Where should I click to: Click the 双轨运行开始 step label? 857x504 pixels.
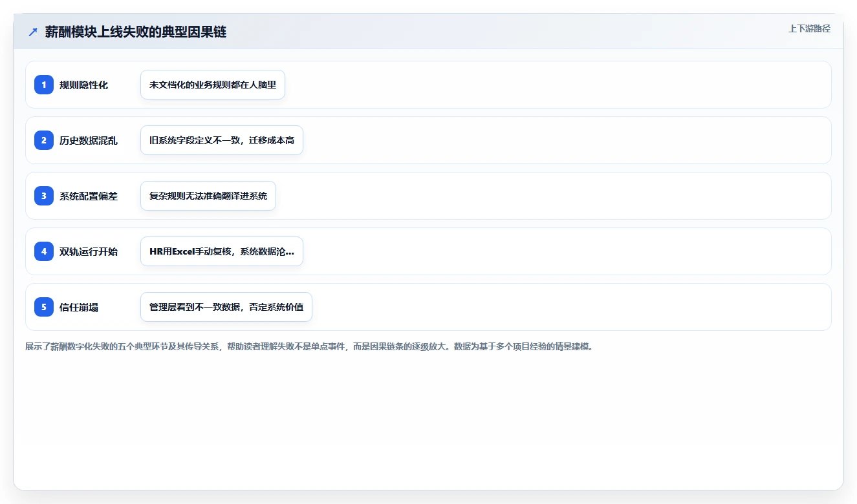89,252
